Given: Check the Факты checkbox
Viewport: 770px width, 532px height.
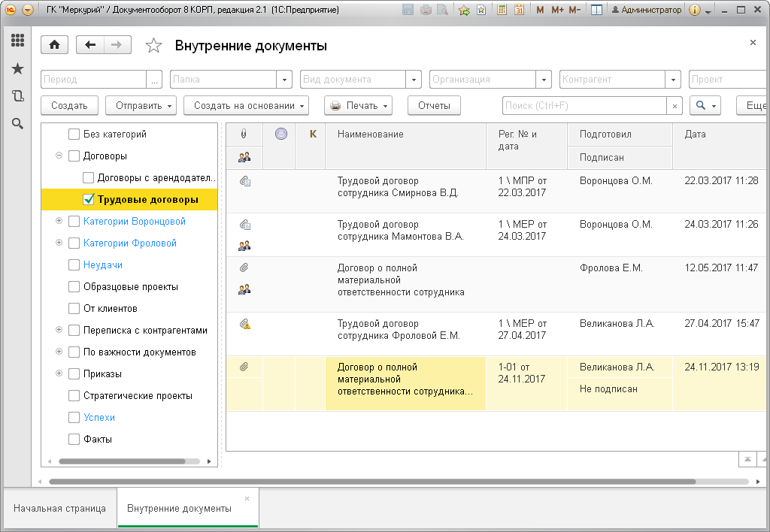Looking at the screenshot, I should 74,440.
